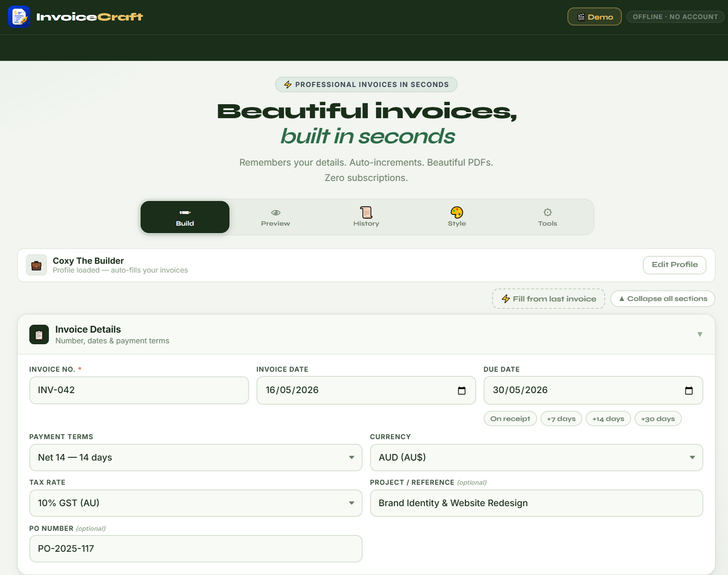Screen dimensions: 728x575
Task: Switch to the Build tab
Action: tap(185, 217)
